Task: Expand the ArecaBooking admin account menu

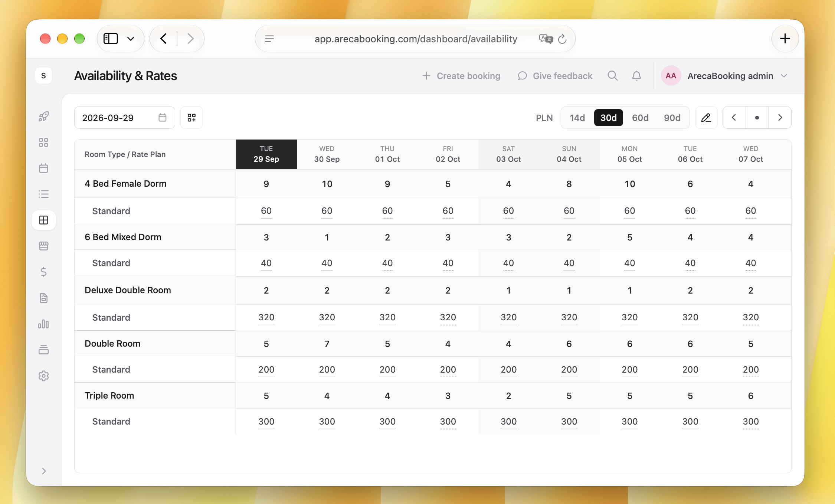Action: pyautogui.click(x=724, y=76)
